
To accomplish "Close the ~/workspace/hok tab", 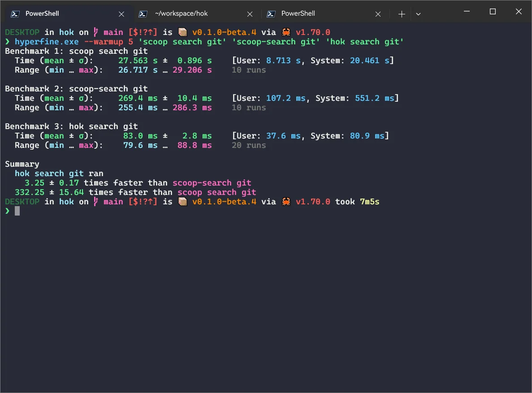I will (x=250, y=14).
